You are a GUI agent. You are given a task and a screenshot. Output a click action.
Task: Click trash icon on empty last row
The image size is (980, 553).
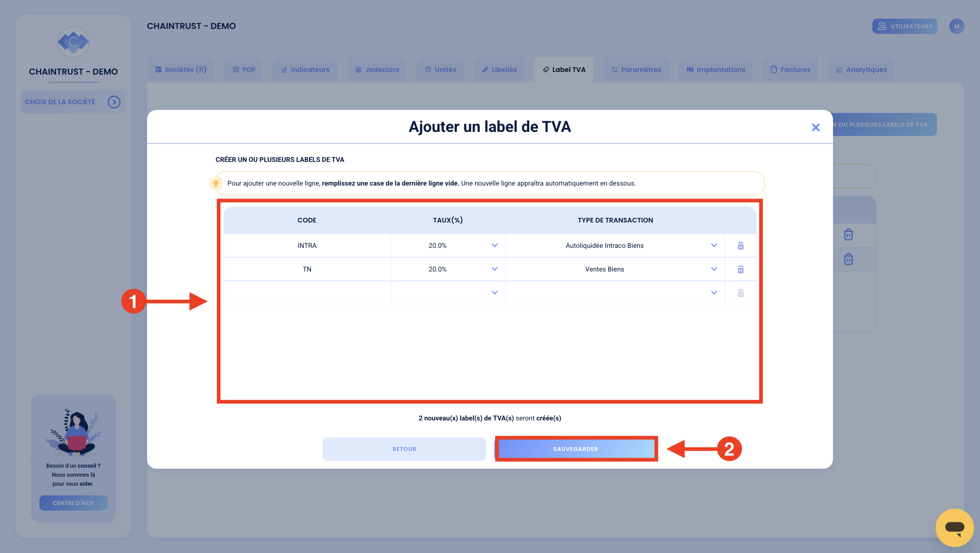pos(740,293)
